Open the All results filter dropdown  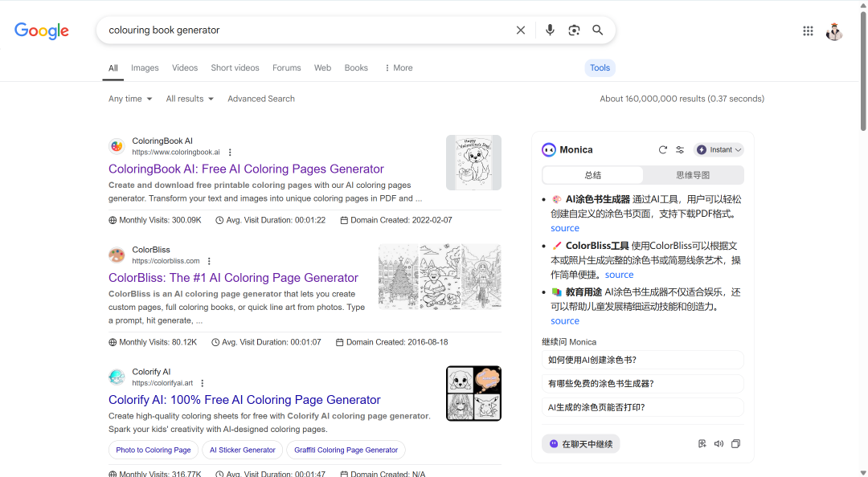pos(190,99)
